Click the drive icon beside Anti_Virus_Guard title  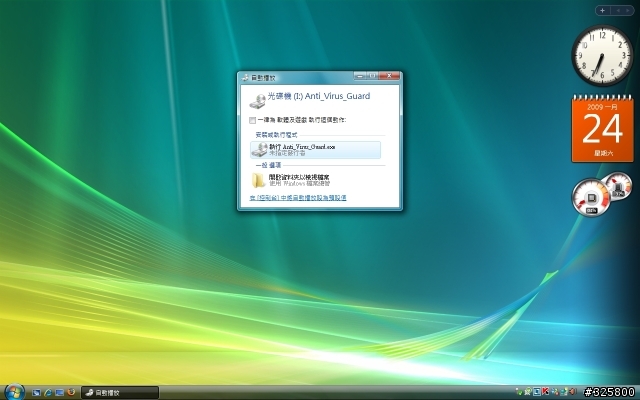pos(258,101)
